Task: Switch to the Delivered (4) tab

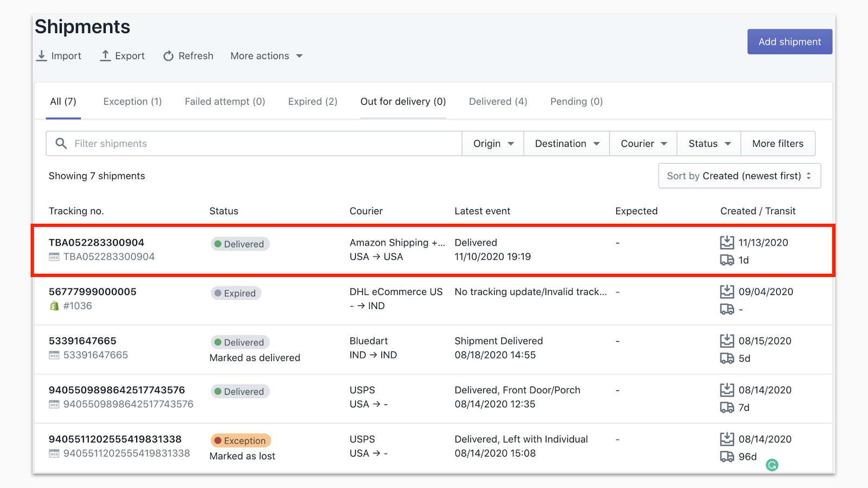Action: (498, 101)
